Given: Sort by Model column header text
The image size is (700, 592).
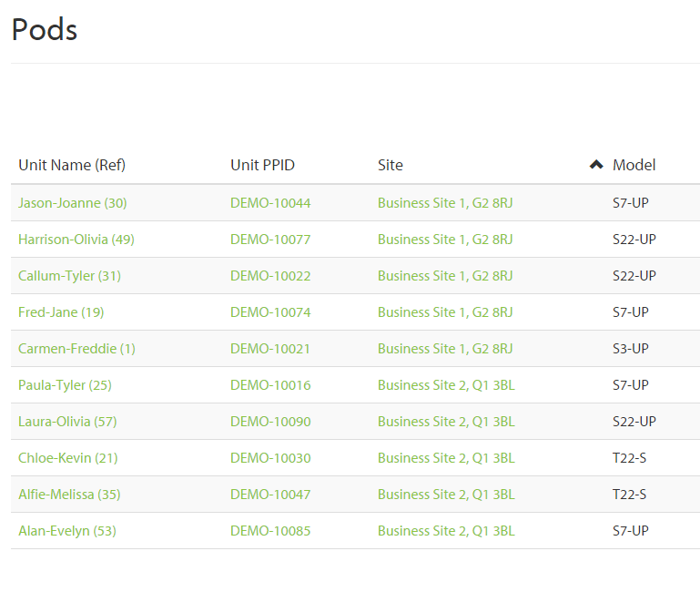Looking at the screenshot, I should click(x=634, y=166).
